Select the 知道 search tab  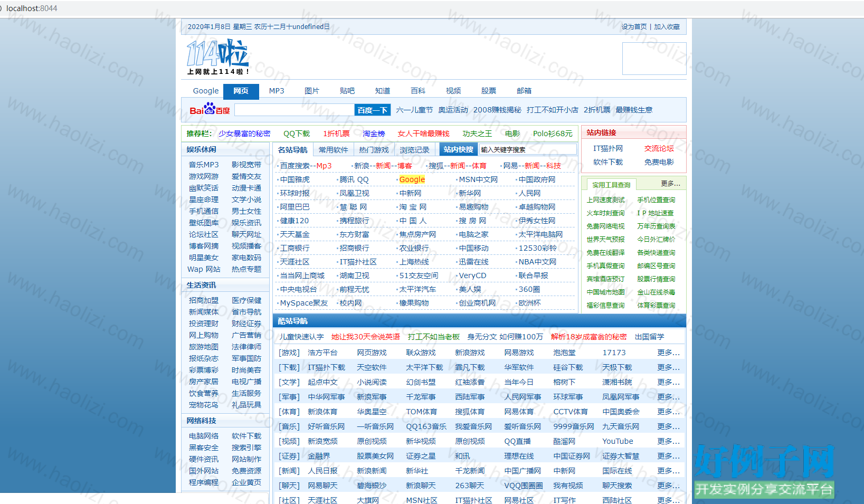(x=383, y=91)
